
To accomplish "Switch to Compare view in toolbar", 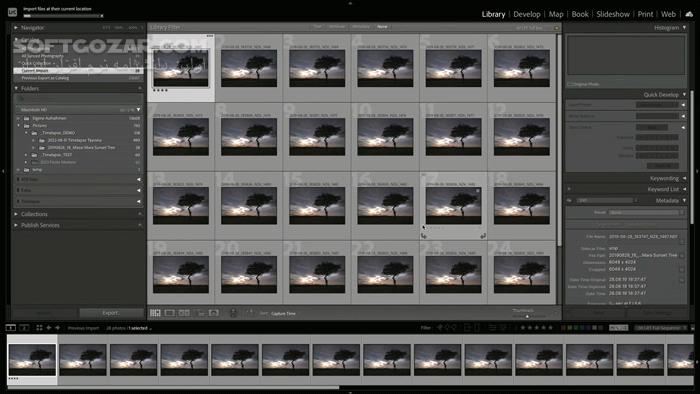I will click(x=184, y=313).
